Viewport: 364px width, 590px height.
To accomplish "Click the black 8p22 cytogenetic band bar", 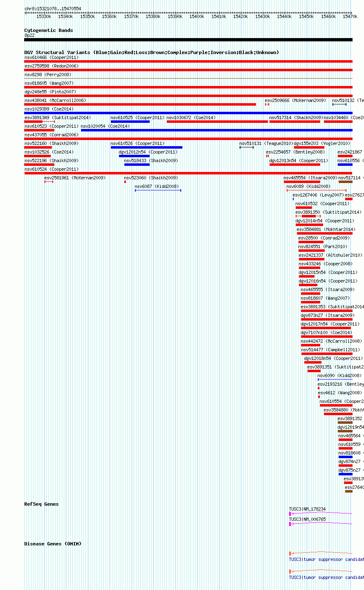I will tap(189, 40).
